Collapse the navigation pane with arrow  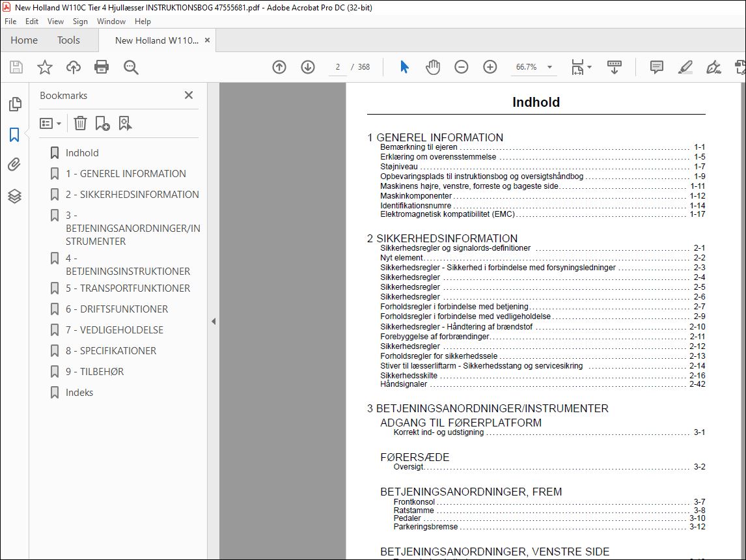point(214,321)
